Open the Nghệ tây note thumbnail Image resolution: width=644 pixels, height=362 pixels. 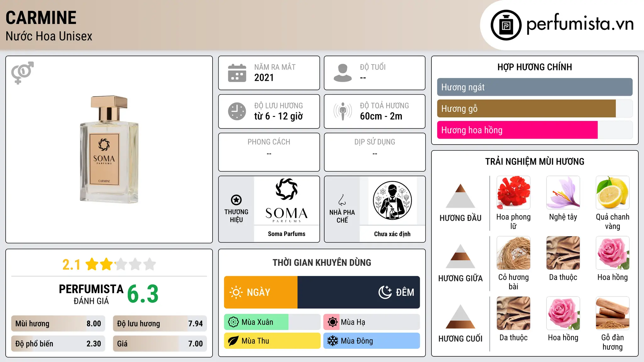[x=563, y=193]
